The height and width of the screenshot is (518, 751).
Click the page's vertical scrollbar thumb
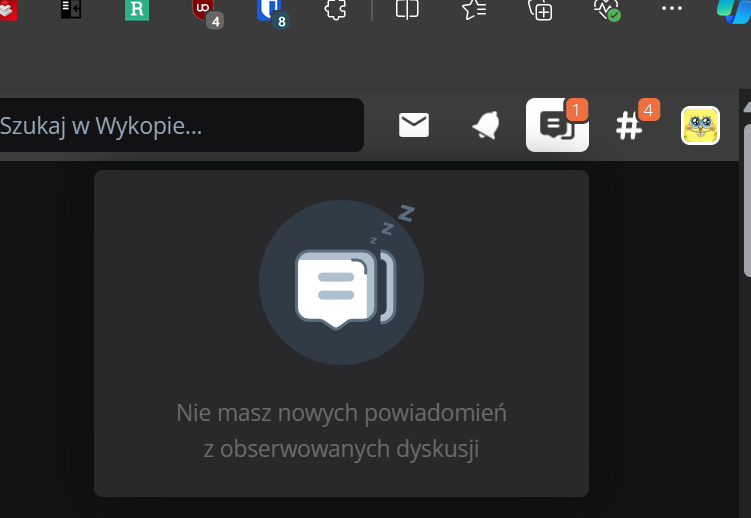[x=745, y=200]
